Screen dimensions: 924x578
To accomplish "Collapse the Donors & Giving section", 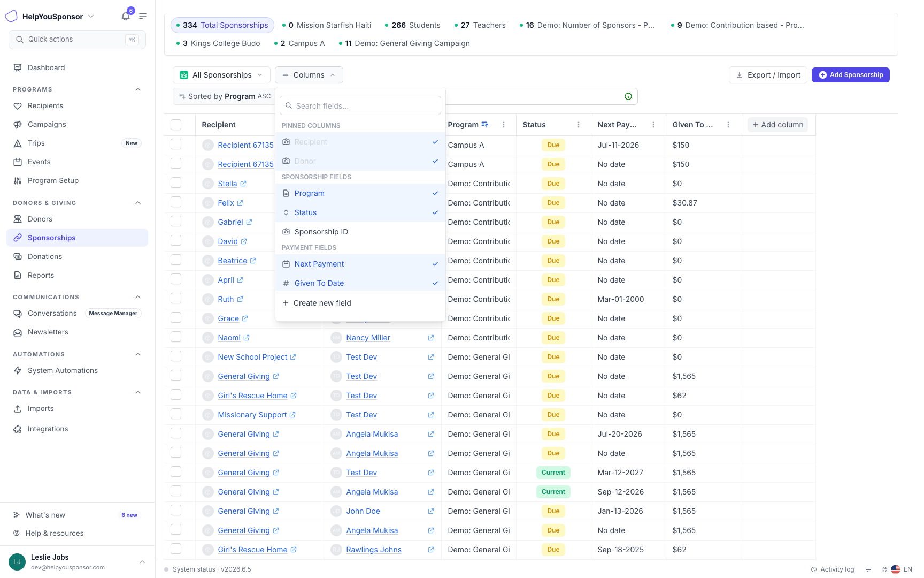I will 138,203.
